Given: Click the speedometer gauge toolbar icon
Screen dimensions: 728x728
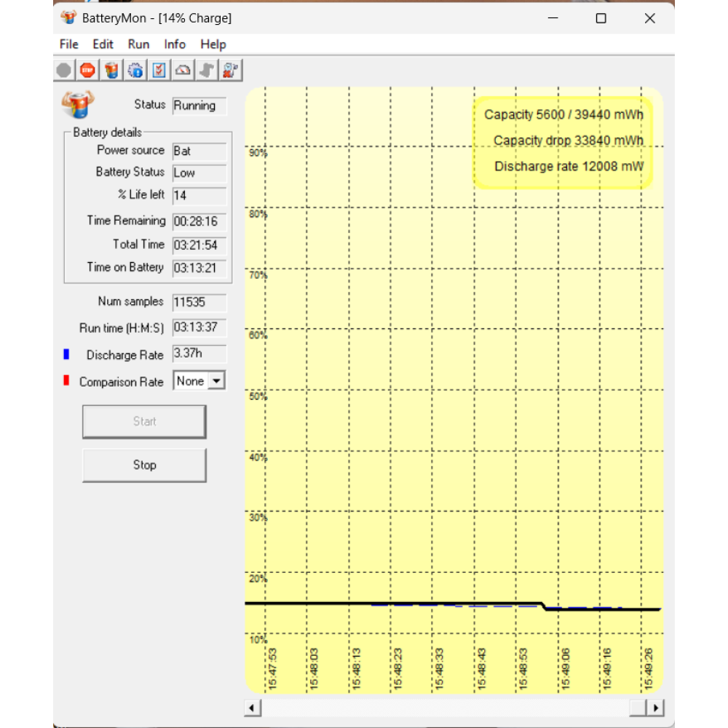Looking at the screenshot, I should [183, 71].
